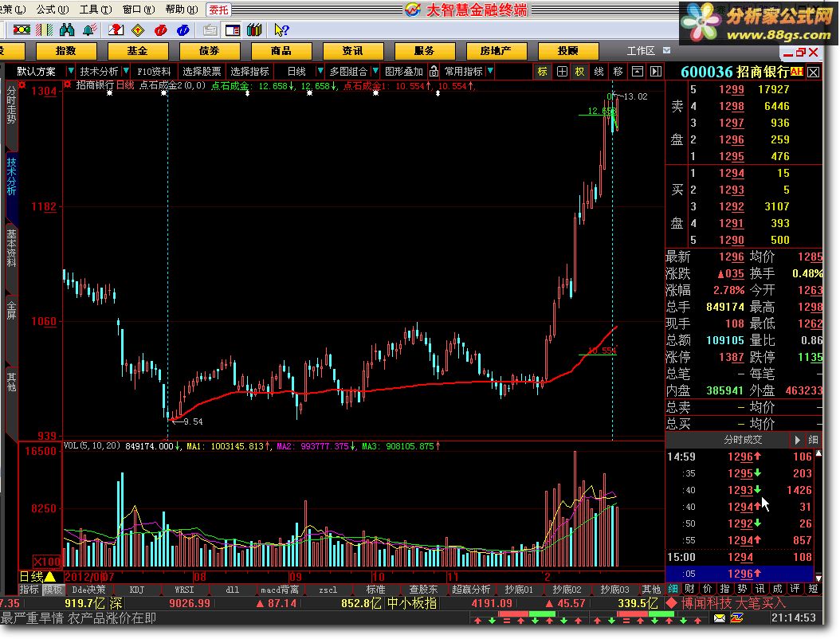Open the 窗口 menu

[x=138, y=10]
